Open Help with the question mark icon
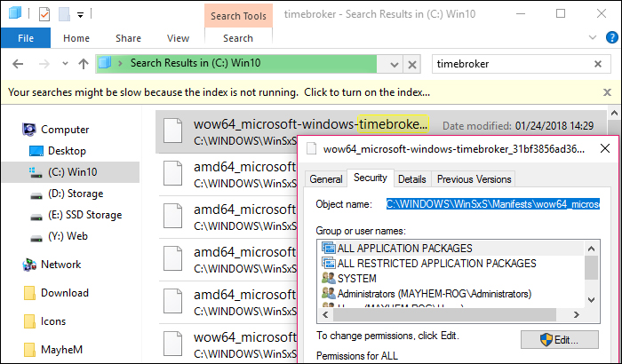Screen dimensions: 622x364 [611, 37]
